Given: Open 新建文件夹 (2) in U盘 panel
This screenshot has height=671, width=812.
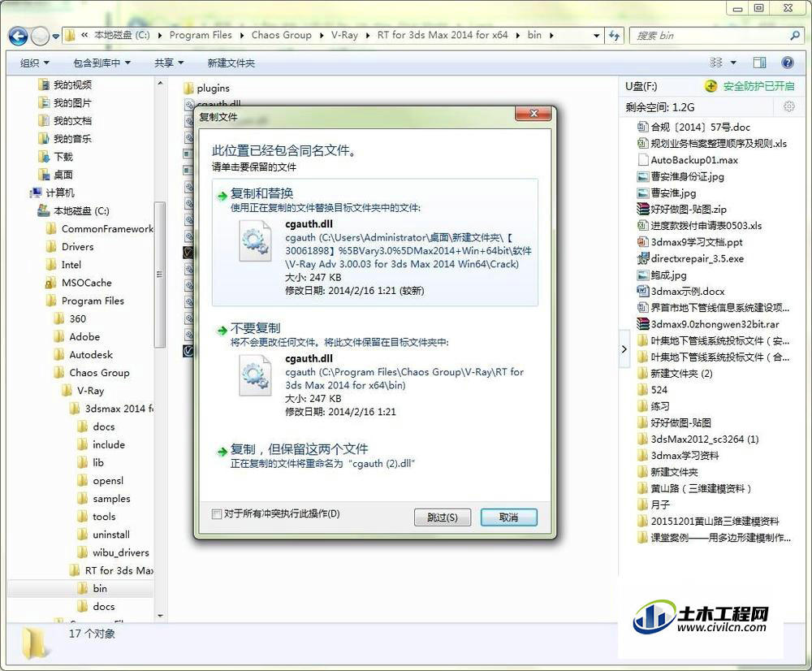Looking at the screenshot, I should [x=681, y=374].
